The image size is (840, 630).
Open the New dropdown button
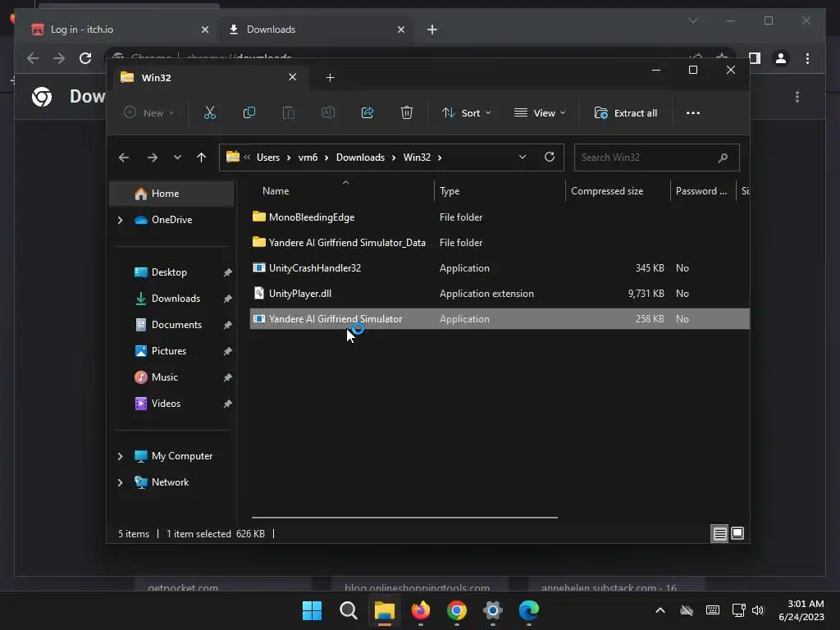148,113
